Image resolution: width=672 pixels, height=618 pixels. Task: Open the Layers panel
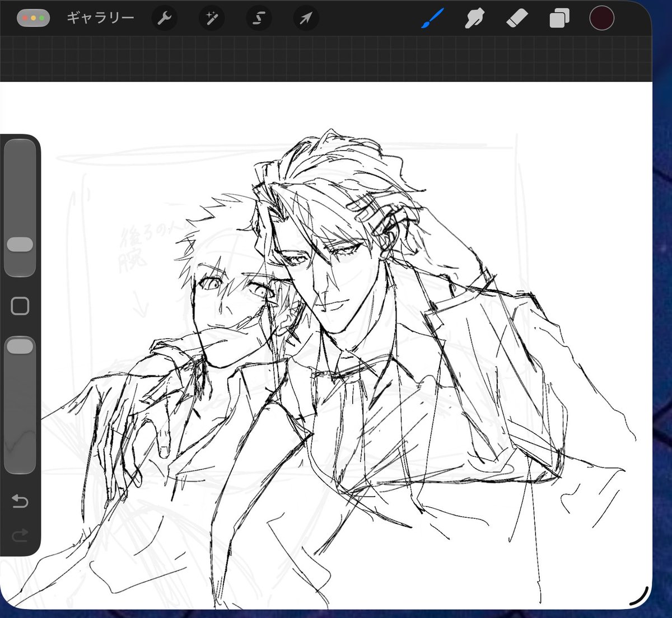coord(559,19)
